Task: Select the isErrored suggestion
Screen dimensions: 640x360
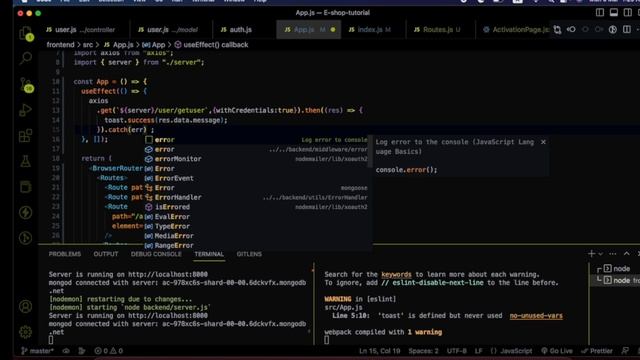Action: click(256, 207)
